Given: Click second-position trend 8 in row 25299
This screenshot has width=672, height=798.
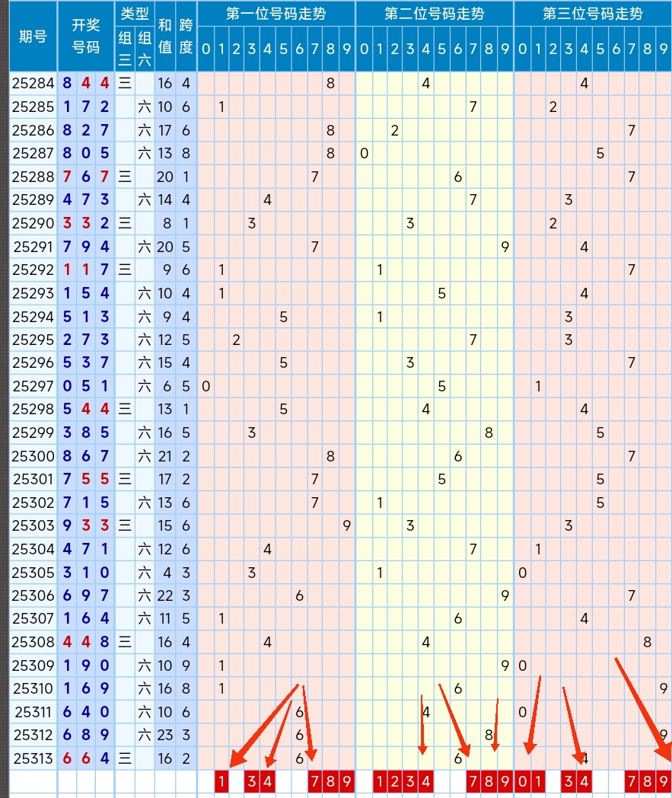Looking at the screenshot, I should pyautogui.click(x=489, y=433).
